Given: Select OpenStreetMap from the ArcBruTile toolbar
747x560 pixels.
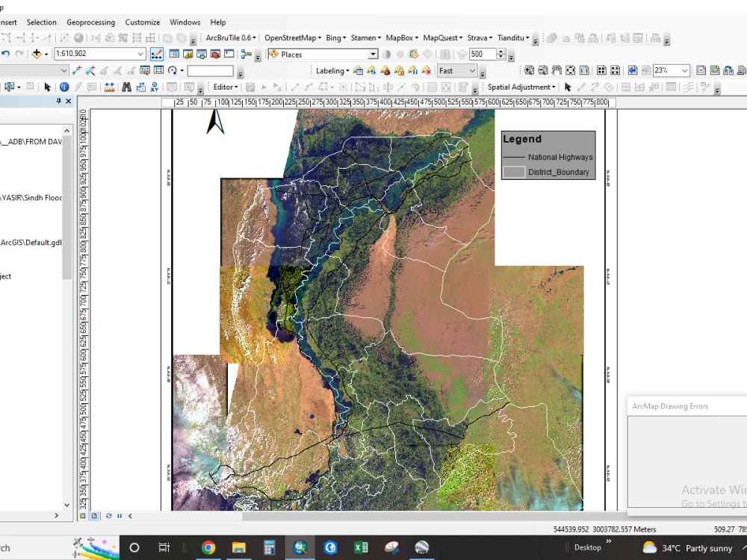Looking at the screenshot, I should click(292, 37).
